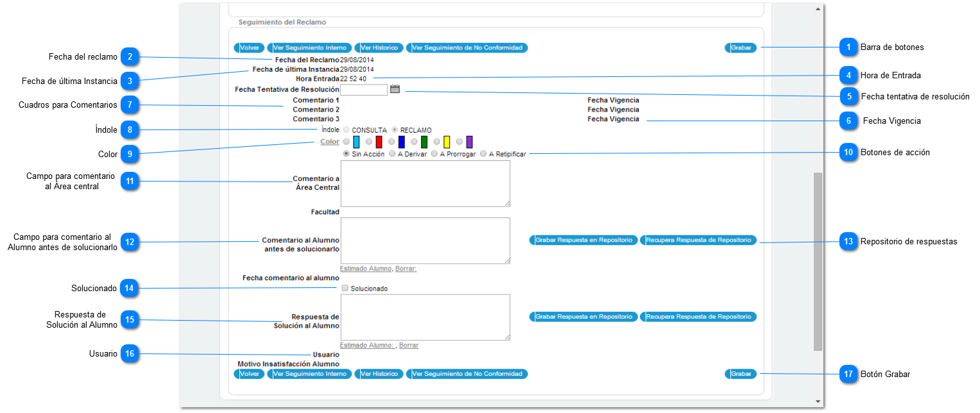Screen dimensions: 980x413
Task: Click the vertical scrollbar thumb
Action: point(818,262)
